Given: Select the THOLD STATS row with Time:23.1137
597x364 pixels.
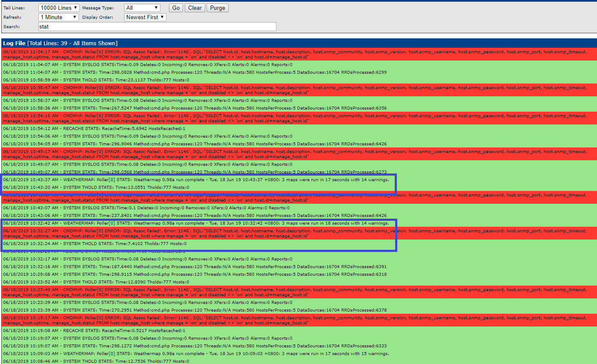Looking at the screenshot, I should [x=298, y=80].
